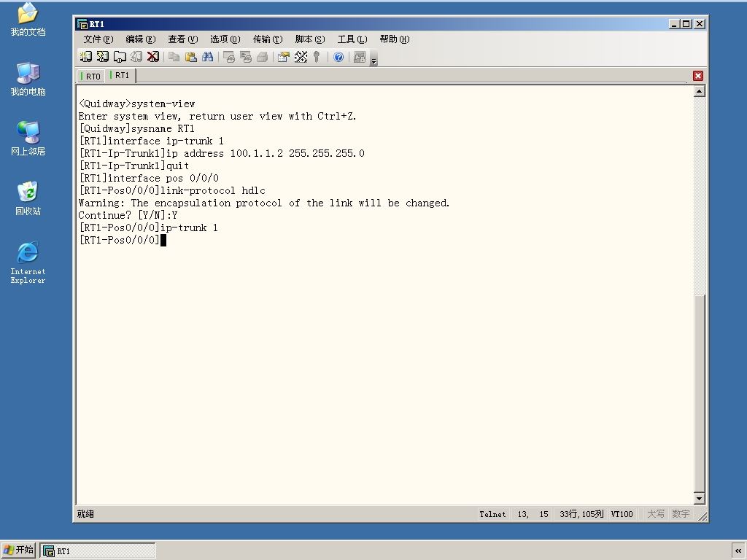The width and height of the screenshot is (747, 560).
Task: Open the 我的文档 desktop icon
Action: point(28,20)
